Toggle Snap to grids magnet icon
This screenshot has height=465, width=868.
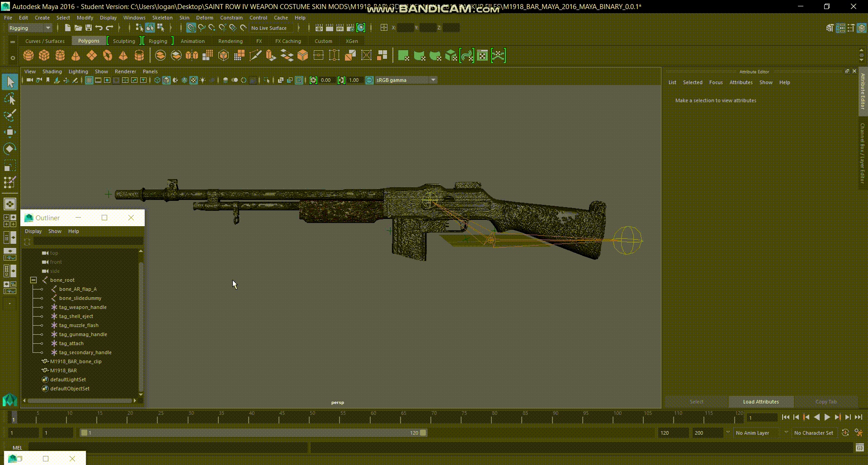pos(191,28)
